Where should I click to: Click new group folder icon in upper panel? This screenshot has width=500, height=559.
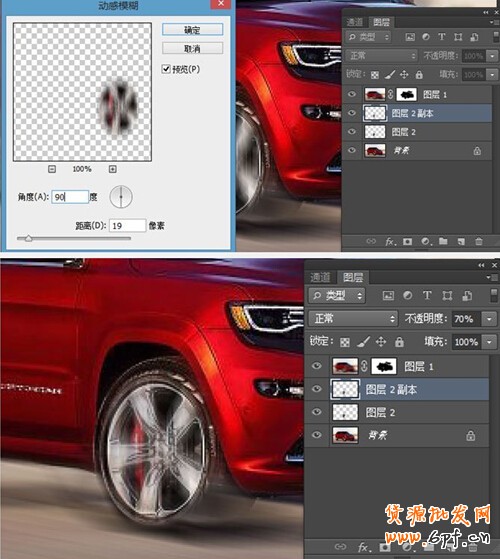pyautogui.click(x=443, y=241)
